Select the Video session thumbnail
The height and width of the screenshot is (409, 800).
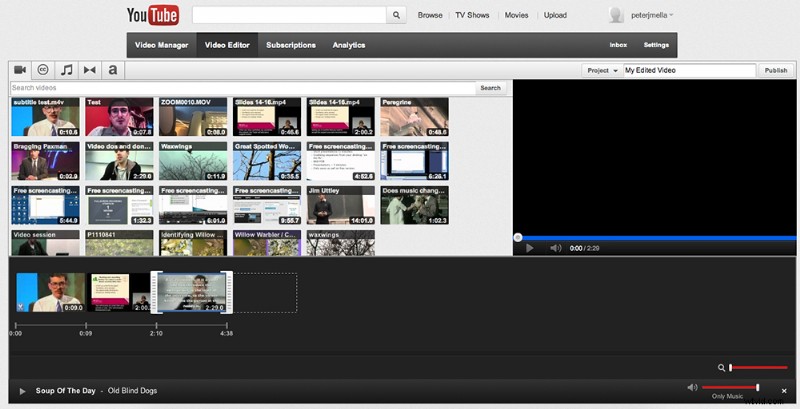45,243
